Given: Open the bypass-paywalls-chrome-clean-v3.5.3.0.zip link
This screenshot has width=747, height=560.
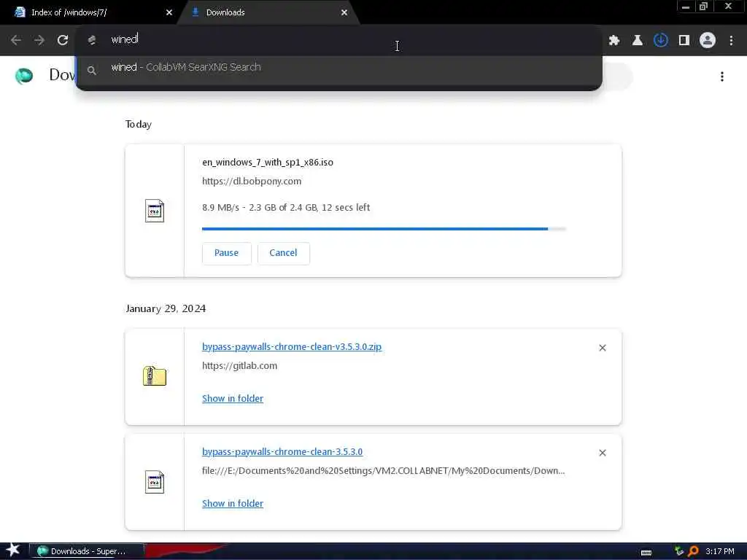Looking at the screenshot, I should pyautogui.click(x=292, y=346).
